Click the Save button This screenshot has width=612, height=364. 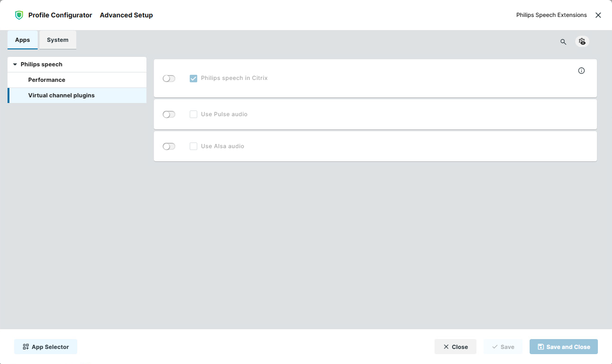coord(503,347)
